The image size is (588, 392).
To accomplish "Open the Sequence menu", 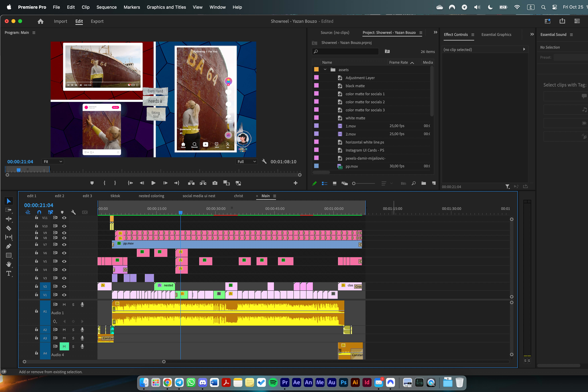I will [106, 7].
